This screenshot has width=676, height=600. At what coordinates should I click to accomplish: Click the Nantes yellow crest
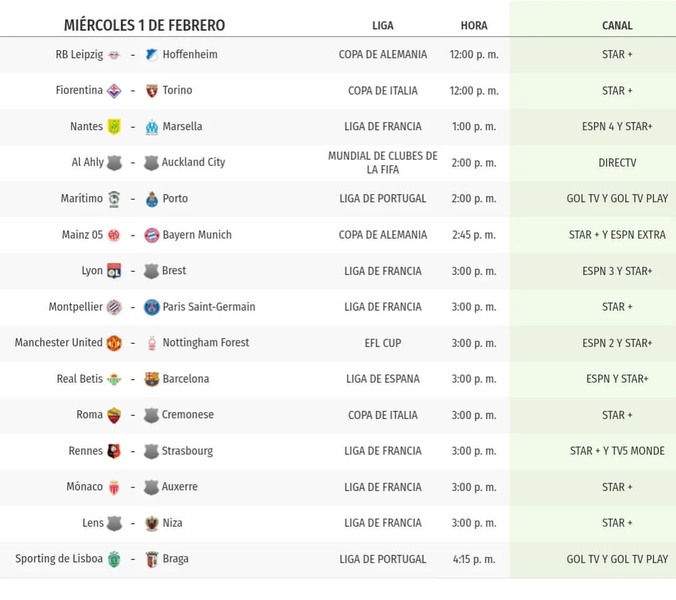[x=114, y=127]
